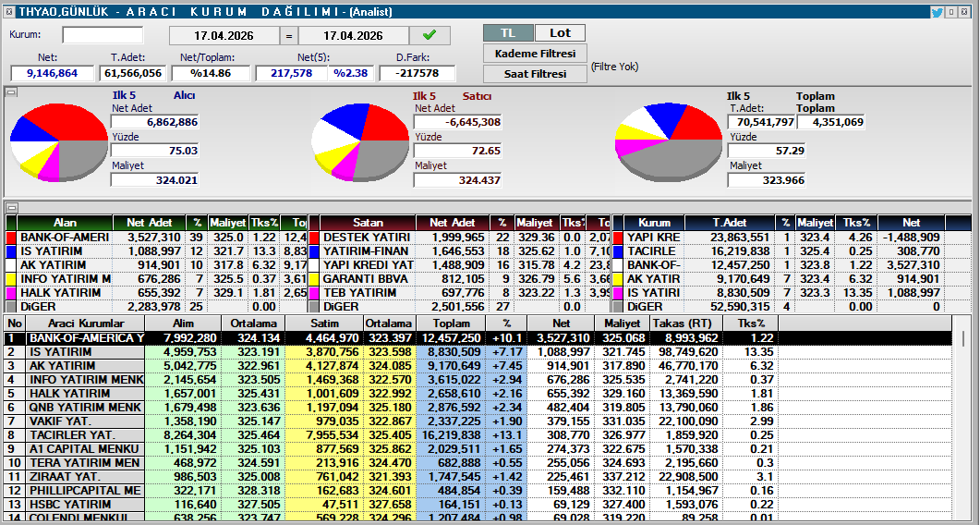
Task: Click blue swatch beside TACIRLE in Kurum table
Action: pyautogui.click(x=618, y=251)
